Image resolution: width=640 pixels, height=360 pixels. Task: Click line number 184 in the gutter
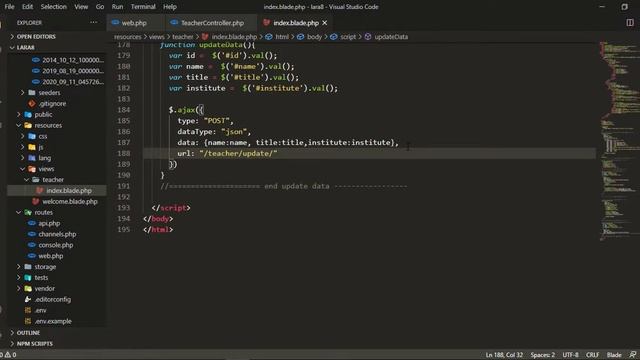pos(123,110)
